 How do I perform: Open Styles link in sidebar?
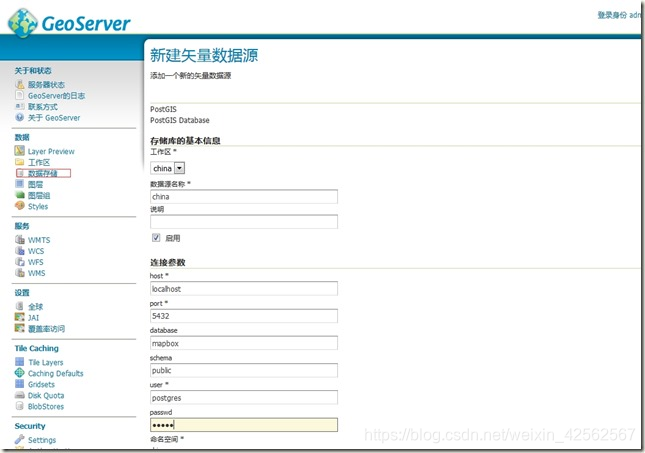click(38, 206)
